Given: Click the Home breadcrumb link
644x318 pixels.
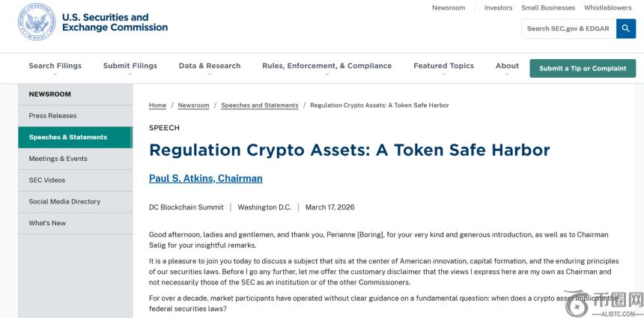Looking at the screenshot, I should point(157,106).
